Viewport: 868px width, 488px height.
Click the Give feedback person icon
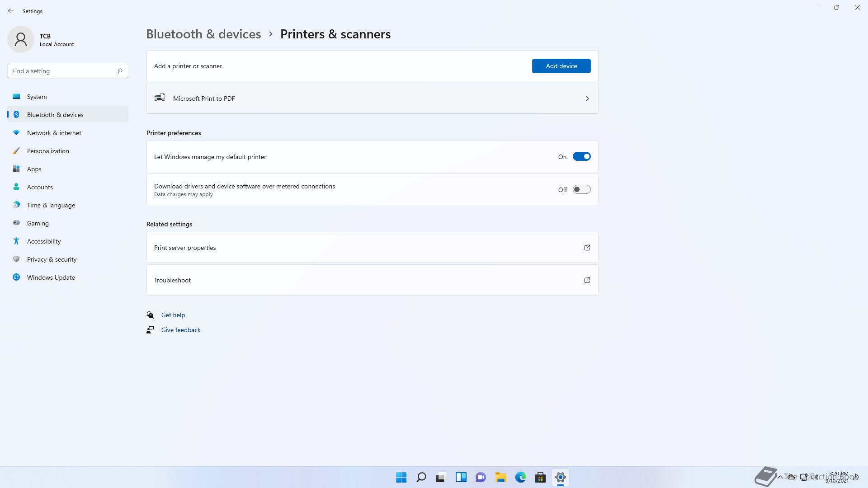tap(150, 330)
